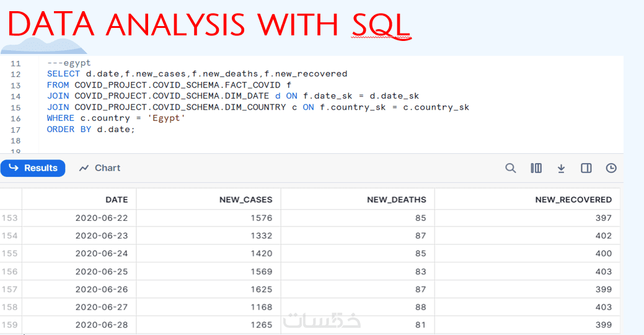Place cursor on DIM_COUNTRY table name

point(255,107)
